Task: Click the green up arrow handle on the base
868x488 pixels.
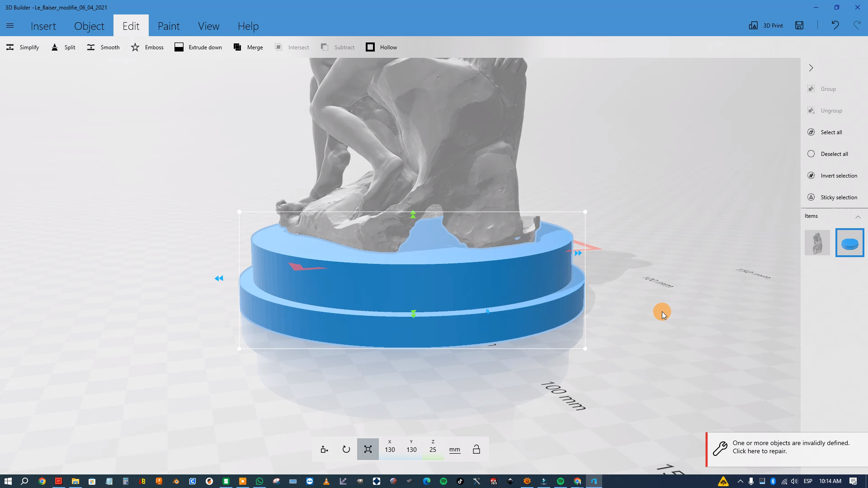Action: point(413,215)
